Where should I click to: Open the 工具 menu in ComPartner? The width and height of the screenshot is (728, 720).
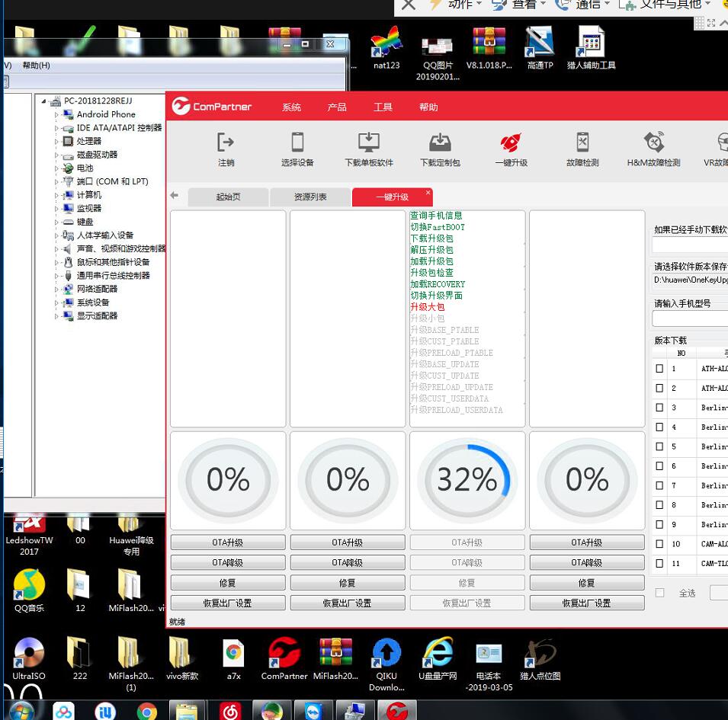click(383, 107)
